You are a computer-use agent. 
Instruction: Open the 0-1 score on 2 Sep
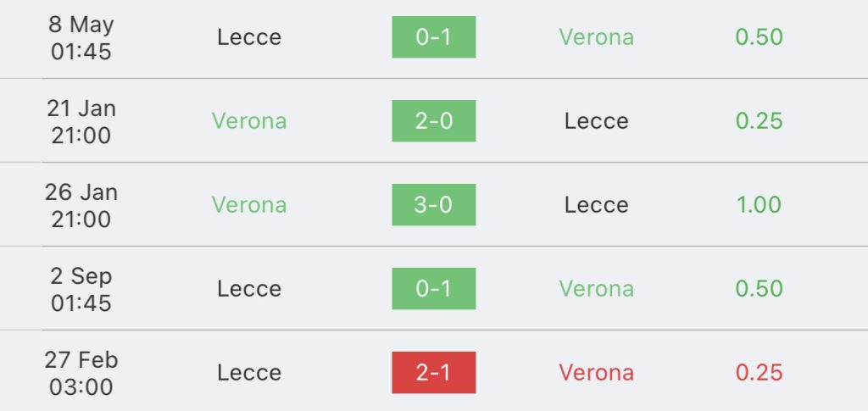[433, 289]
